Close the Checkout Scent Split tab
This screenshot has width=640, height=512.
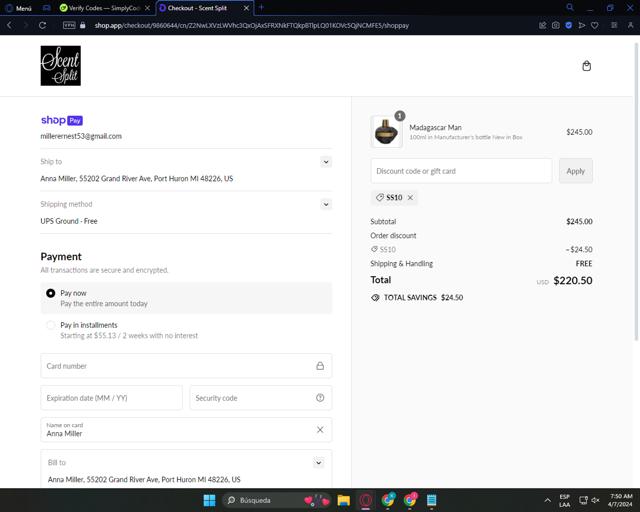[246, 8]
